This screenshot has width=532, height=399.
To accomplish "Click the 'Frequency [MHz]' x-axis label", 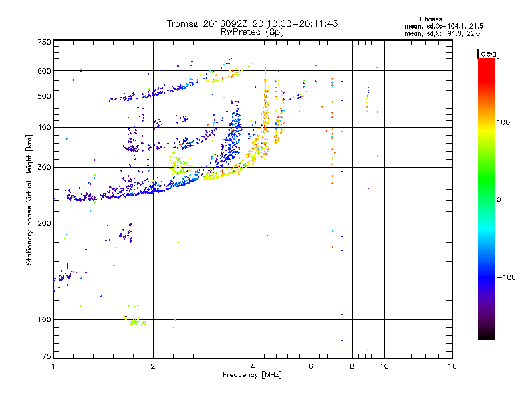I will click(x=252, y=375).
